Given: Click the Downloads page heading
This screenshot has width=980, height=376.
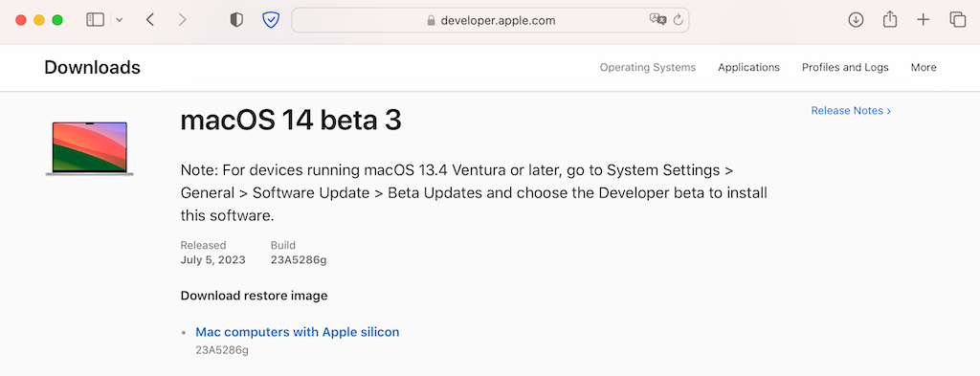Looking at the screenshot, I should (x=93, y=68).
